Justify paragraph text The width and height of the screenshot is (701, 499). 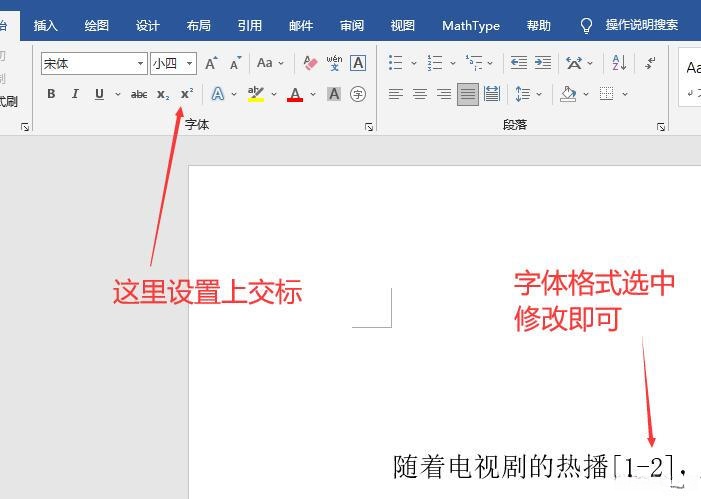coord(468,94)
